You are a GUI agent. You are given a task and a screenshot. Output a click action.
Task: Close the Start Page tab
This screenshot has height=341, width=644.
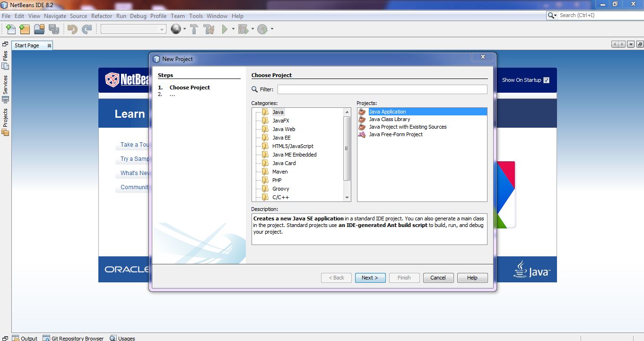point(49,45)
